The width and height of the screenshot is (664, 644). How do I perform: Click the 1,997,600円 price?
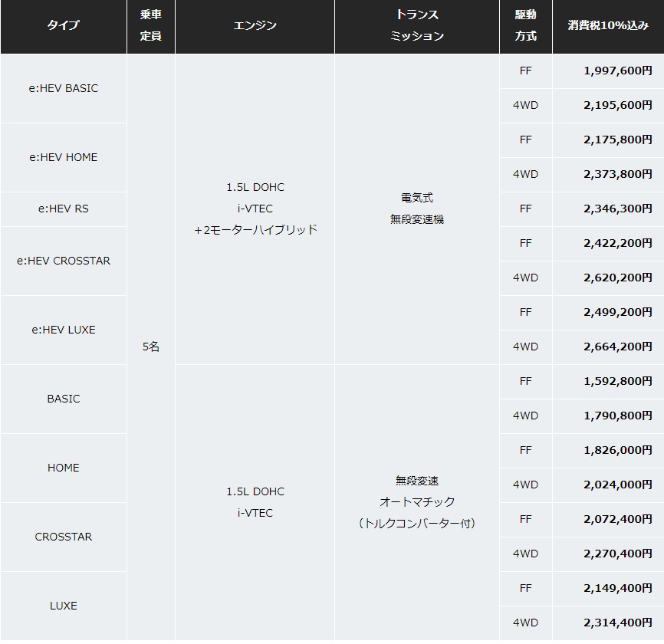pos(618,71)
